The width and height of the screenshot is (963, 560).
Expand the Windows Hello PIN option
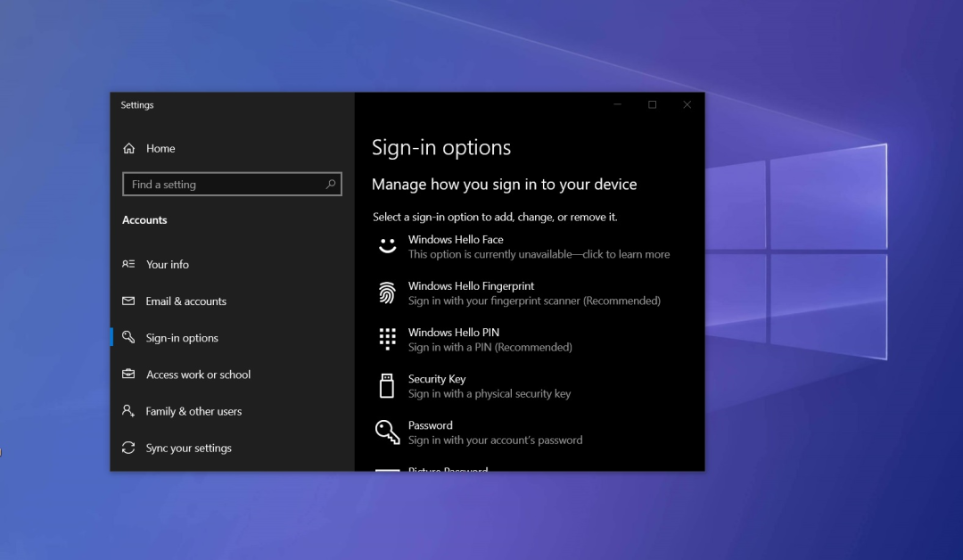453,333
